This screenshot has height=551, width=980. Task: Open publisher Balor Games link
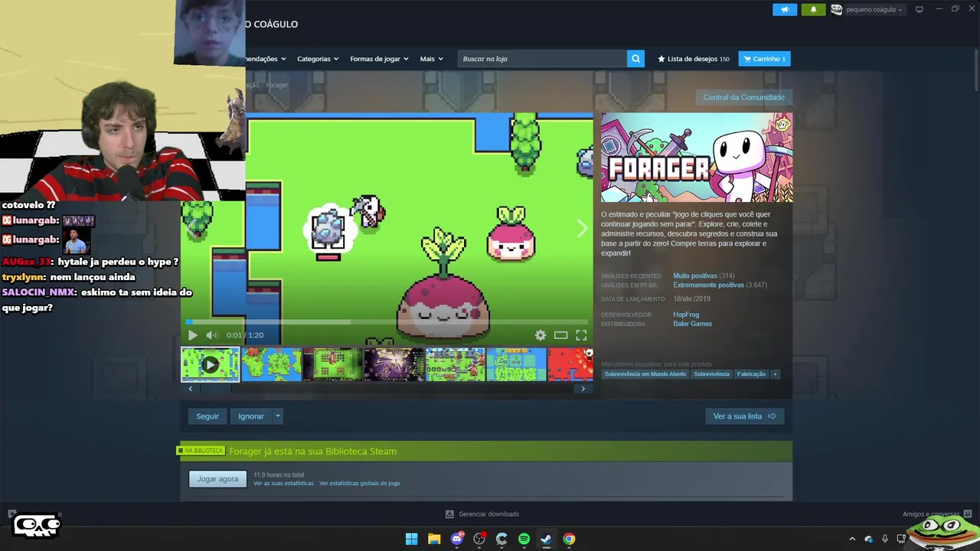[x=692, y=324]
